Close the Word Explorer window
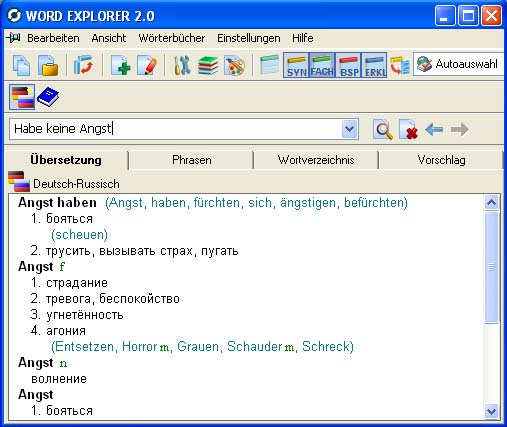 click(491, 16)
